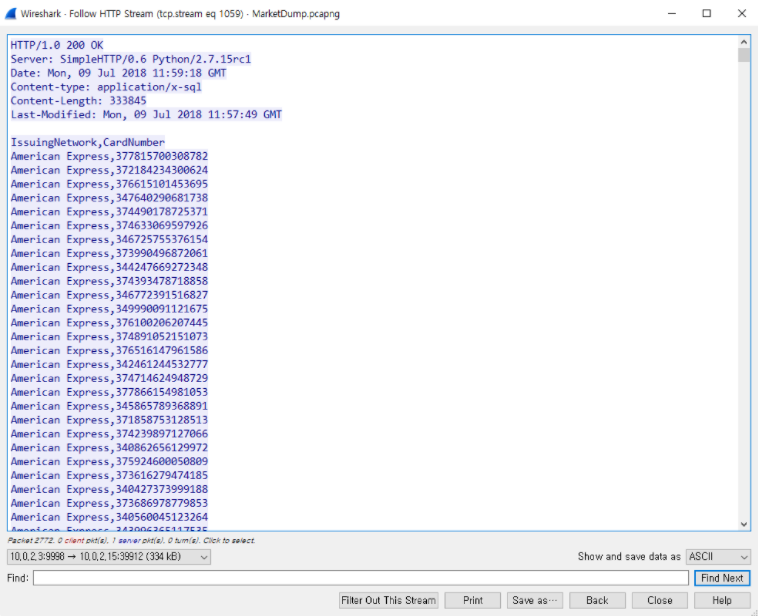Viewport: 758px width, 616px height.
Task: Open the stream direction dropdown 10.0.2.3:9998
Action: coord(109,557)
